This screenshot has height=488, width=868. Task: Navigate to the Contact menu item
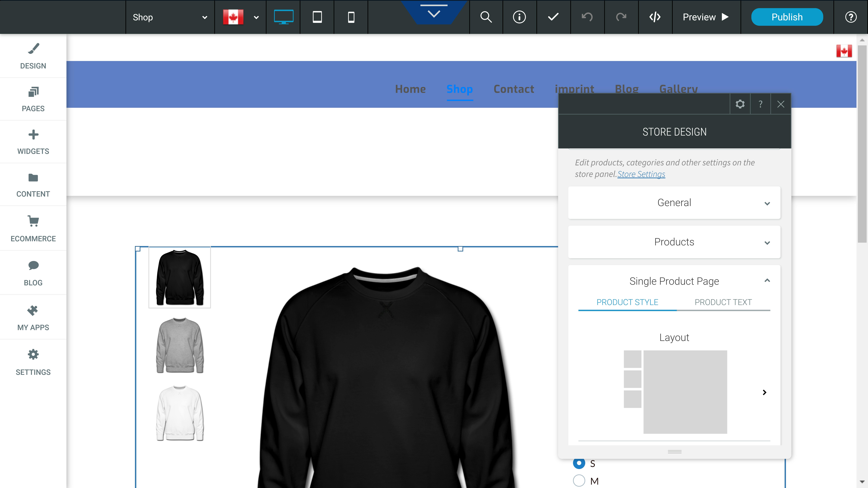514,89
